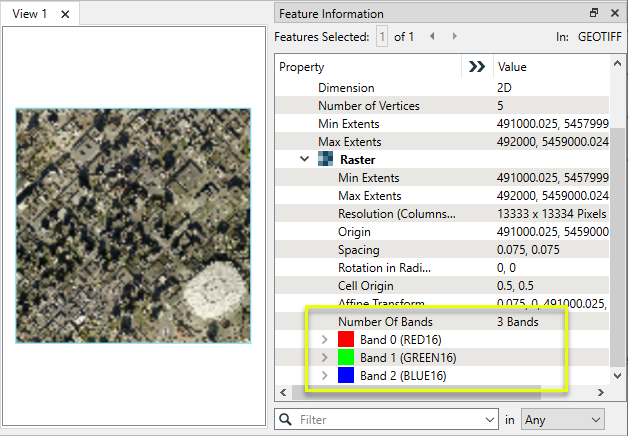Click the red Band 0 color swatch
The height and width of the screenshot is (436, 628).
(346, 340)
